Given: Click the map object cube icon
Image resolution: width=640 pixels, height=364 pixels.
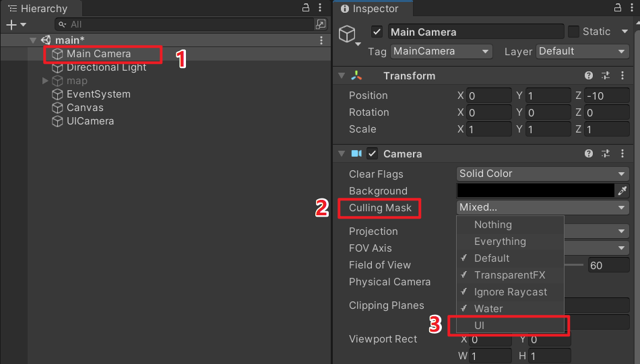Looking at the screenshot, I should click(x=57, y=81).
